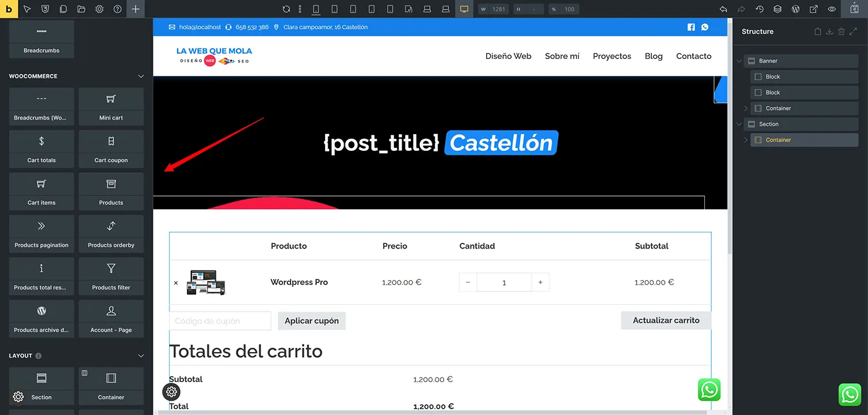The width and height of the screenshot is (868, 415).
Task: Select Section in the Structure tree
Action: pyautogui.click(x=801, y=124)
